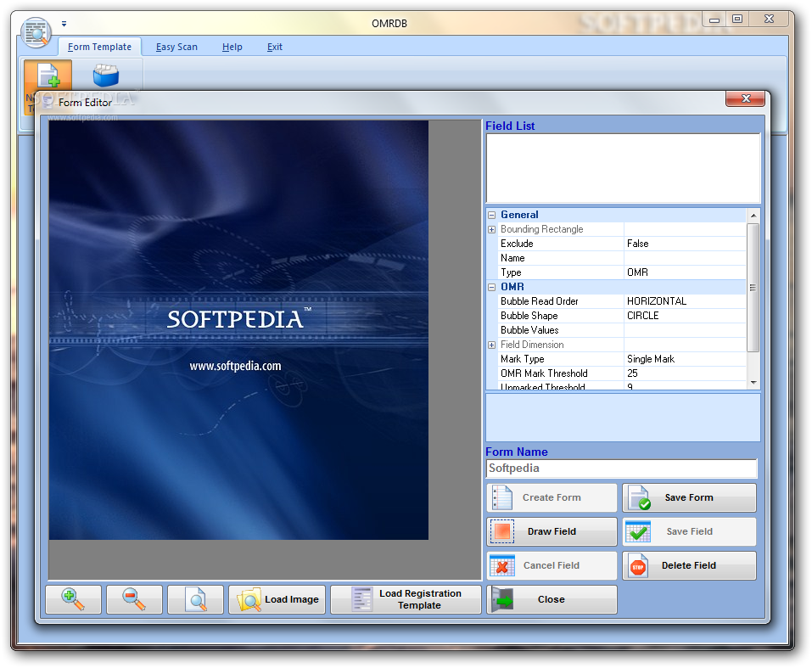
Task: Close the Form Editor dialog
Action: pyautogui.click(x=746, y=98)
